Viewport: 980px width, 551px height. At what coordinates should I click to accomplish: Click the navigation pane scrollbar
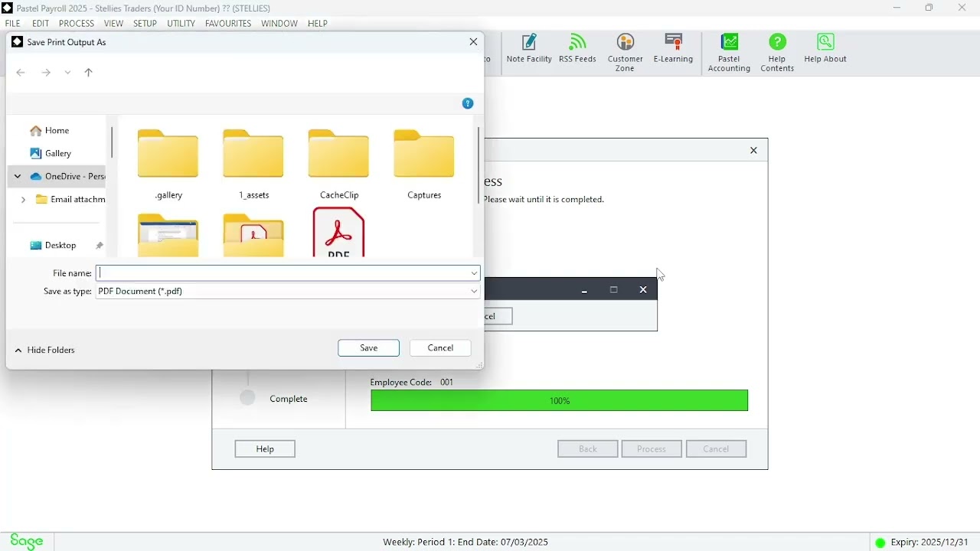pyautogui.click(x=112, y=142)
